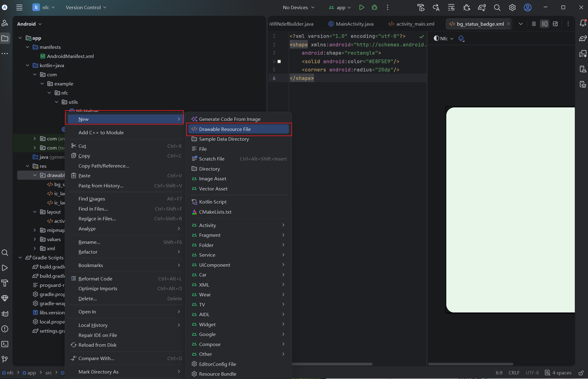Click preview pane horizontal scrollbar
This screenshot has width=588, height=379.
[x=470, y=364]
